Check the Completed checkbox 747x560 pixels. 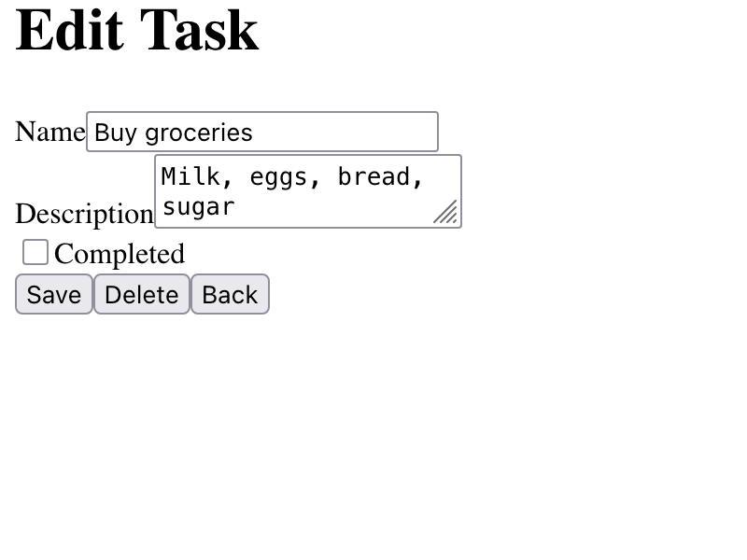tap(35, 252)
